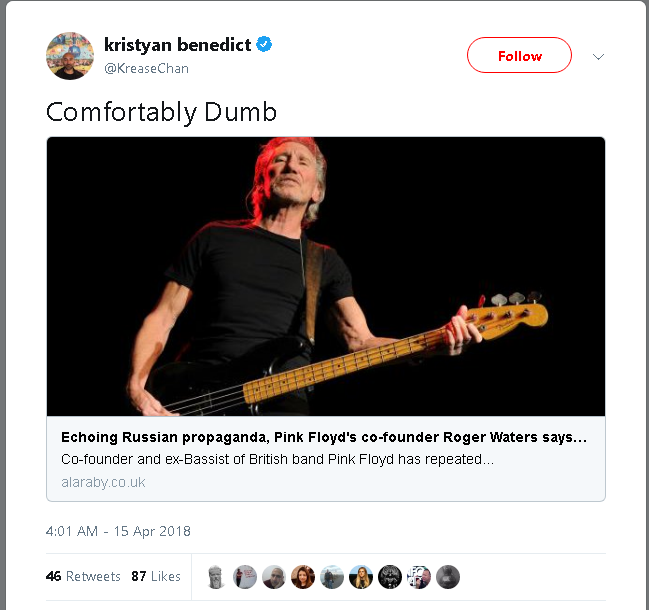Click kristyan benedict's profile avatar
Screen dimensions: 649x610
pos(70,55)
